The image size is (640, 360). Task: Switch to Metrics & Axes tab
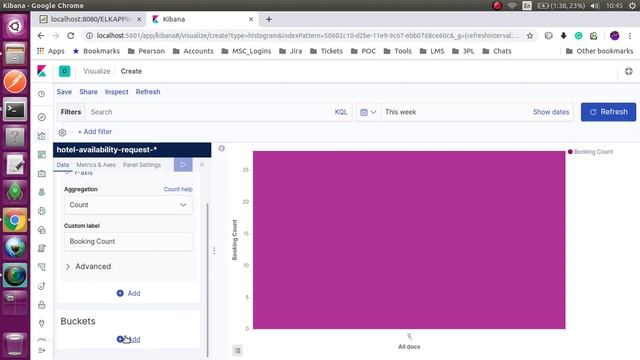(x=96, y=165)
